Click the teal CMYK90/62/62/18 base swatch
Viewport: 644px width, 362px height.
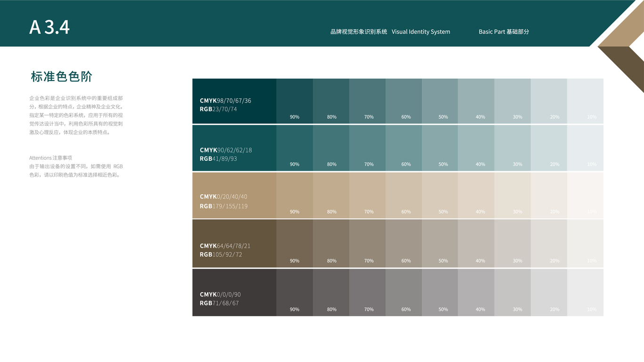[x=234, y=148]
